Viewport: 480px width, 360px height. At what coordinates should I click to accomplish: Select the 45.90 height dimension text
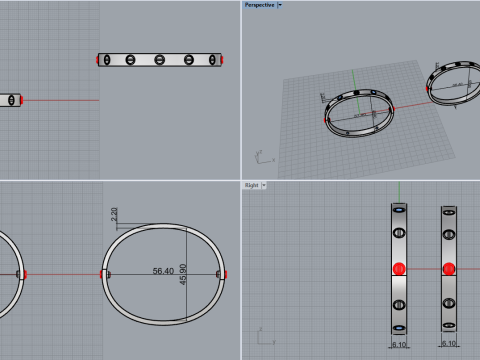coord(183,274)
